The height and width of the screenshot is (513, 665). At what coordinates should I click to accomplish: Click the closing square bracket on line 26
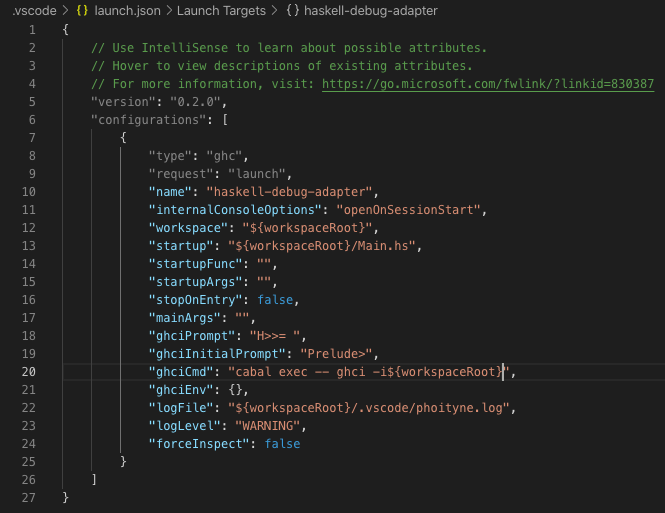tap(94, 480)
